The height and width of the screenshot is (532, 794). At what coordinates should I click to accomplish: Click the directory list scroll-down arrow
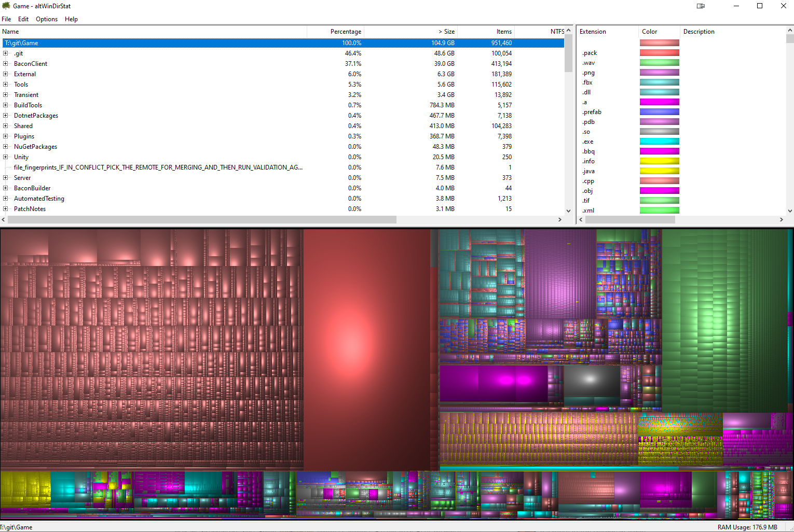click(x=568, y=211)
